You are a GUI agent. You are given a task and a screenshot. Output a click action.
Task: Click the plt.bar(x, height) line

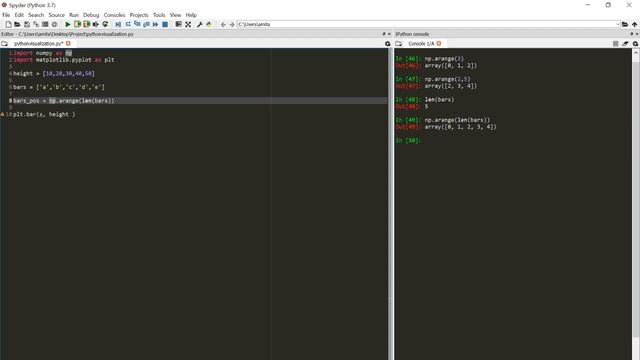(44, 114)
